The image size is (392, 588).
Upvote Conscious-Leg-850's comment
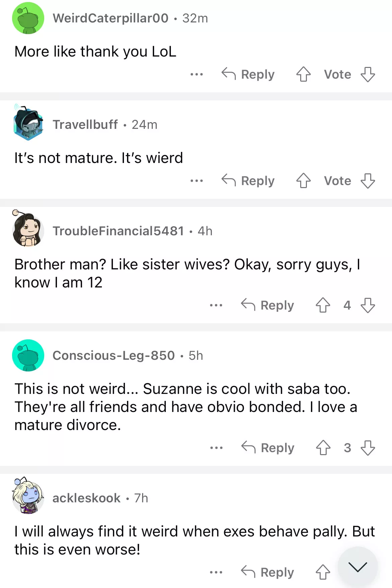(323, 448)
